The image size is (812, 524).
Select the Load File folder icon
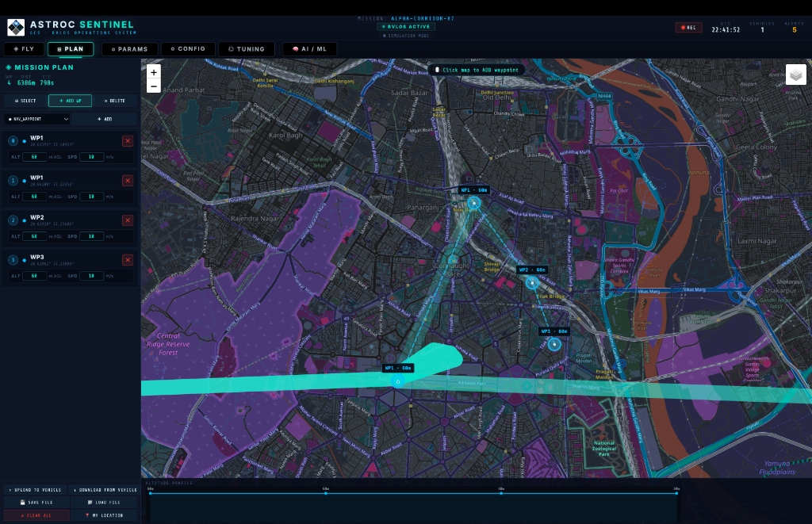(91, 503)
